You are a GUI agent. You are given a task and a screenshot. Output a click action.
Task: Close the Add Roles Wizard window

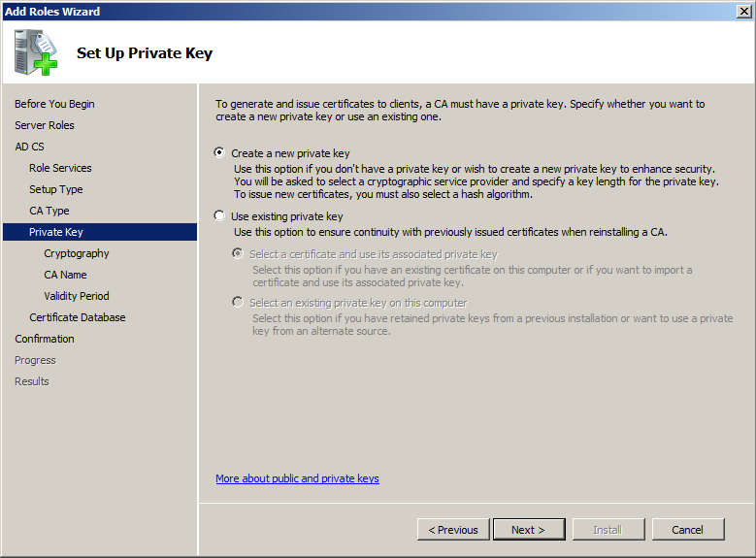(742, 11)
